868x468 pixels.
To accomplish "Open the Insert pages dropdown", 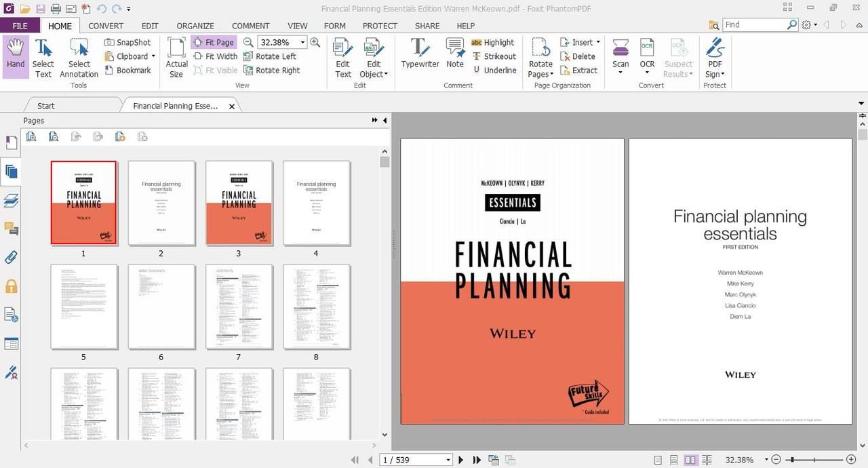I will coord(597,42).
